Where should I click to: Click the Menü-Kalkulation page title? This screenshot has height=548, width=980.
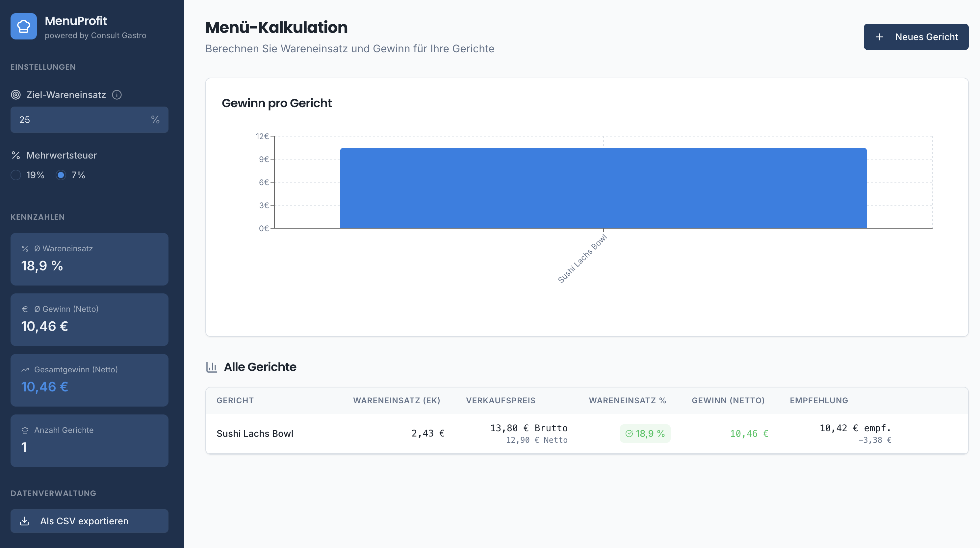click(x=276, y=27)
